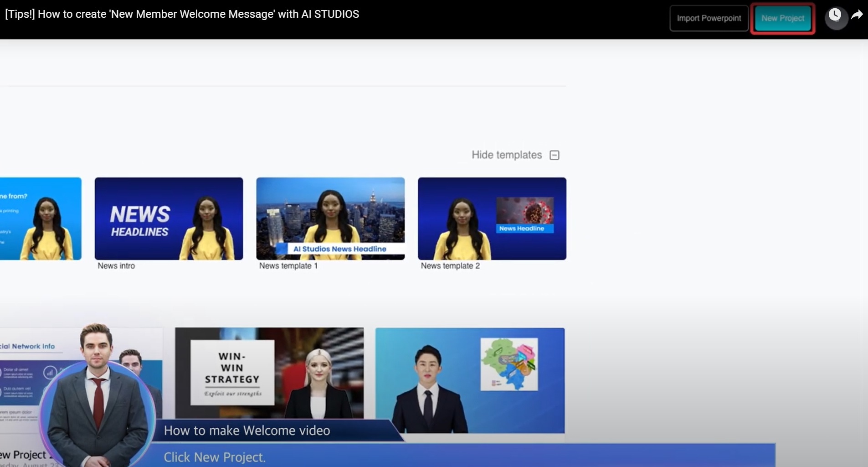Collapse templates with the minus box icon
The image size is (868, 467).
pyautogui.click(x=555, y=155)
